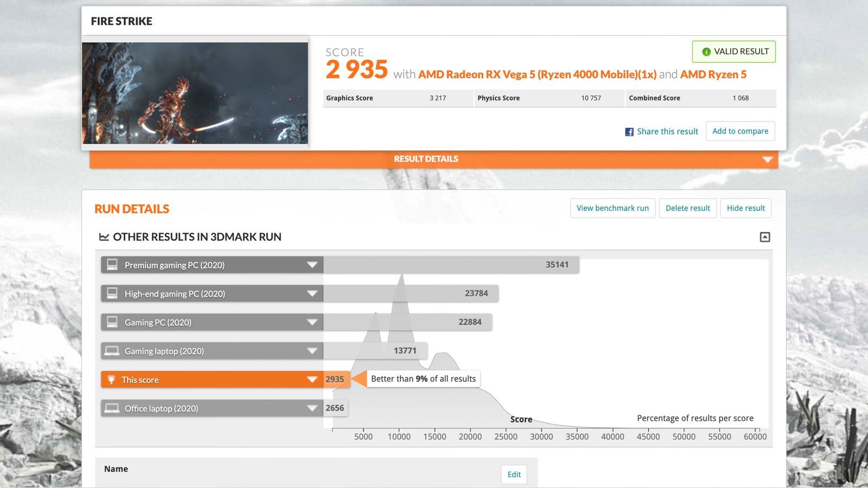Click Hide result button

tap(745, 208)
